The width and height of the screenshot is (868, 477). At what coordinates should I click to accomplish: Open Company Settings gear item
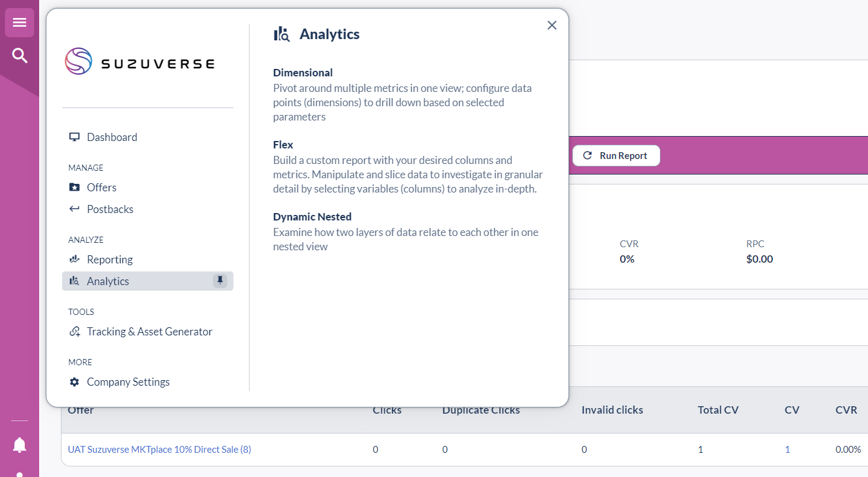(x=128, y=382)
